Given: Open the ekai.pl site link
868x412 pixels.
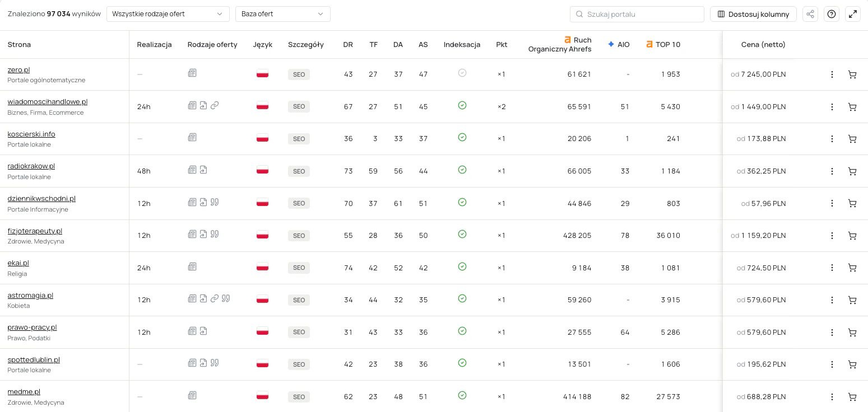Looking at the screenshot, I should pyautogui.click(x=18, y=263).
